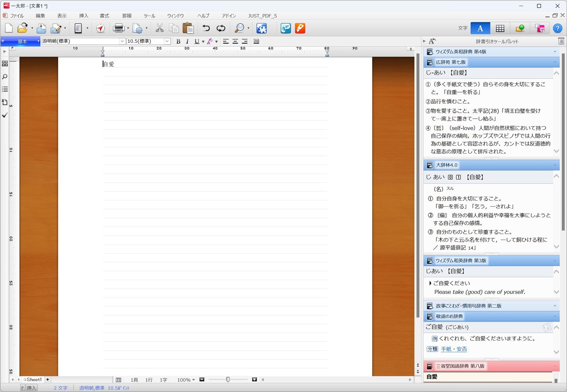Paste from clipboard icon
This screenshot has height=392, width=567.
coord(188,28)
